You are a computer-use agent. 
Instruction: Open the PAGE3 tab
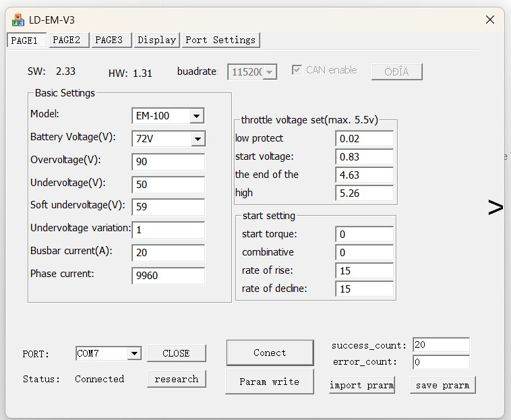click(x=109, y=40)
